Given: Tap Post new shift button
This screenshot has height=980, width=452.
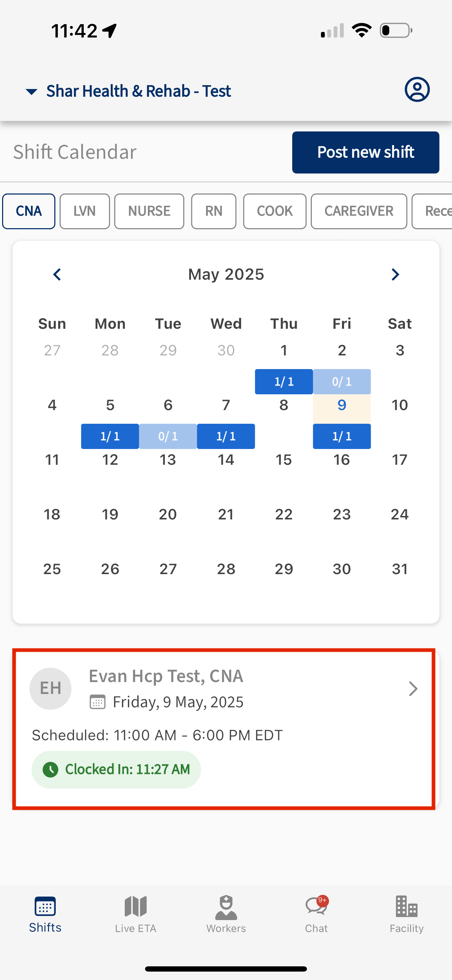Looking at the screenshot, I should (x=366, y=152).
